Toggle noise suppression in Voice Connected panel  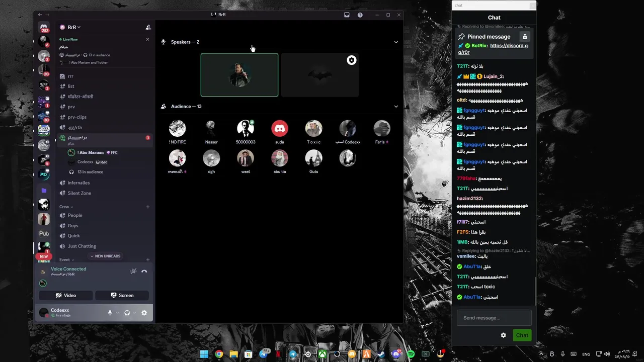(x=133, y=271)
